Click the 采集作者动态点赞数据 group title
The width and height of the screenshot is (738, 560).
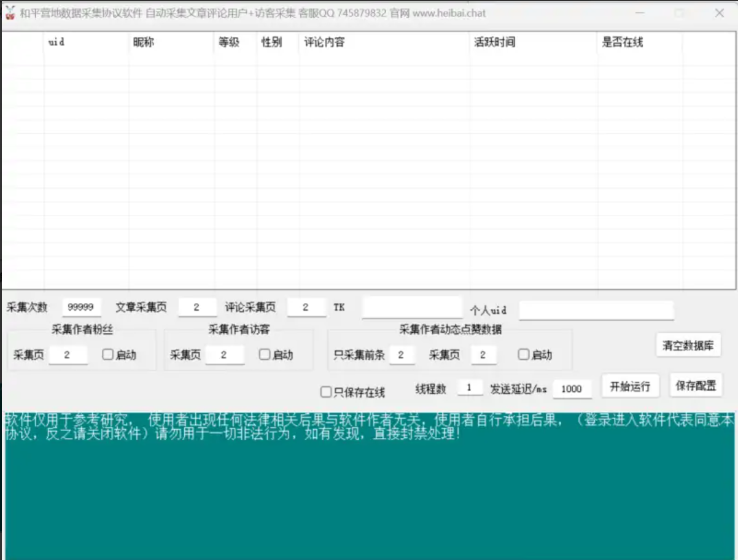click(x=451, y=330)
